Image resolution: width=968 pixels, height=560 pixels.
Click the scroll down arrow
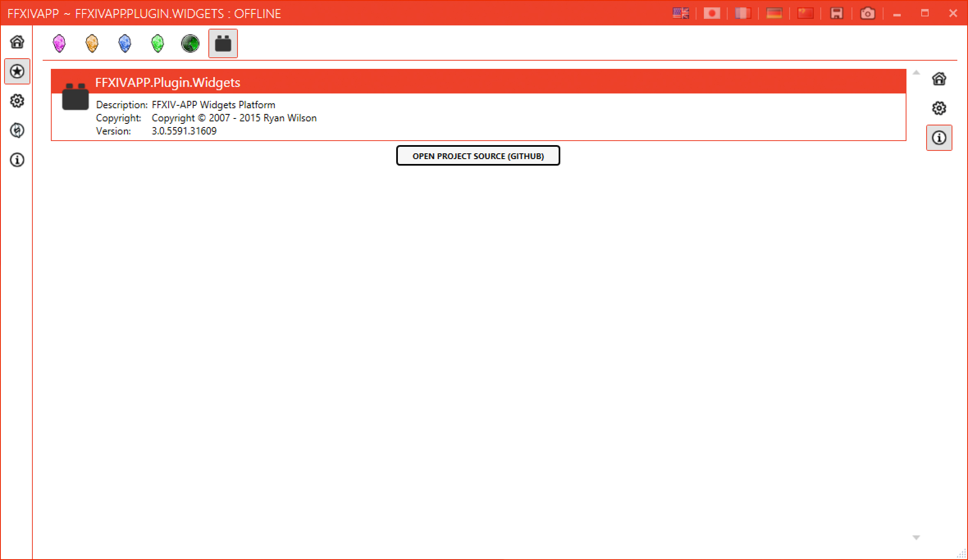click(x=916, y=537)
